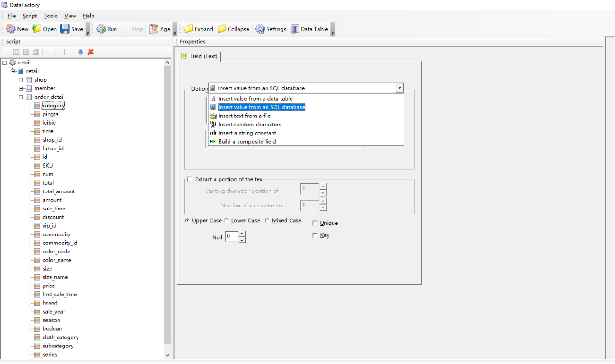Select the total_amount field in the tree
The width and height of the screenshot is (615, 364).
coord(59,191)
